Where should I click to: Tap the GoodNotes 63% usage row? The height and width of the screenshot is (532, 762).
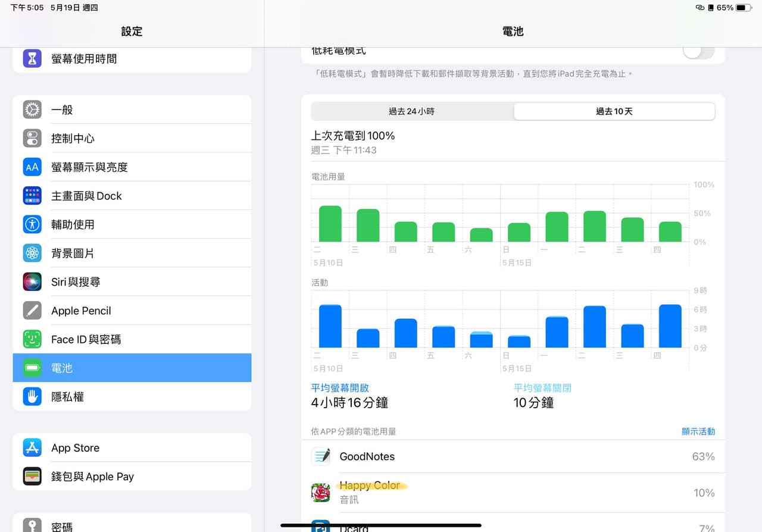[513, 456]
